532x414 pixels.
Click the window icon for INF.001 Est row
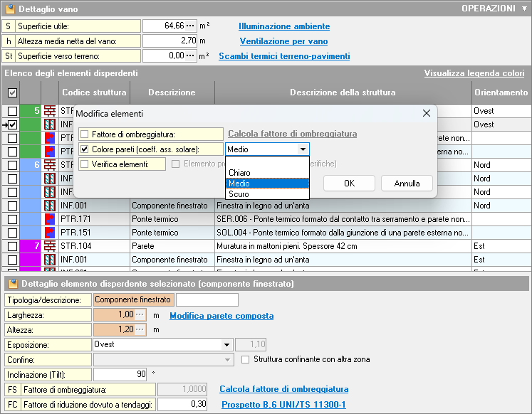(x=50, y=260)
